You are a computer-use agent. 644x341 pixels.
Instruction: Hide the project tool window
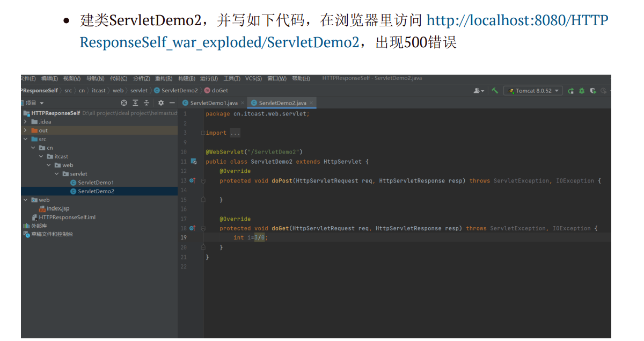(x=172, y=103)
